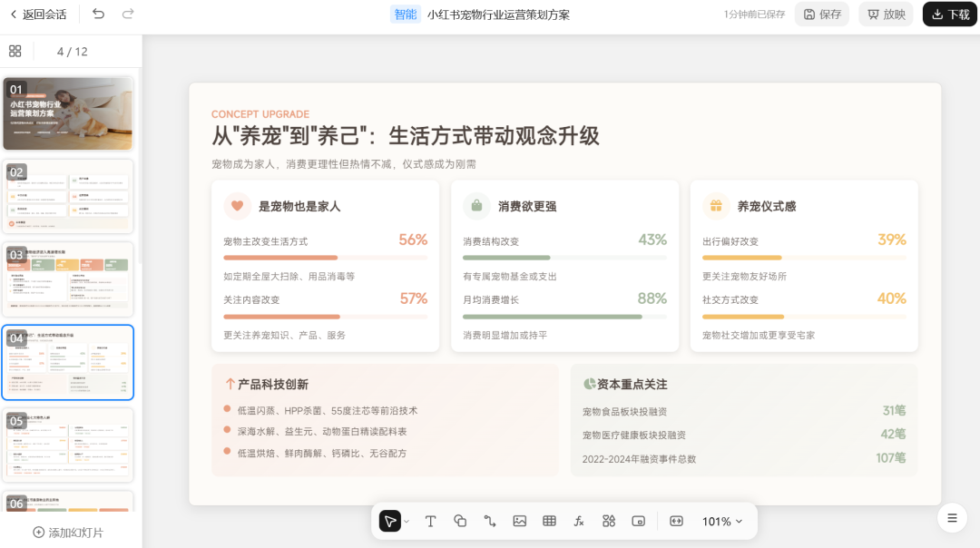Click heading 资本重点关注

coord(632,385)
